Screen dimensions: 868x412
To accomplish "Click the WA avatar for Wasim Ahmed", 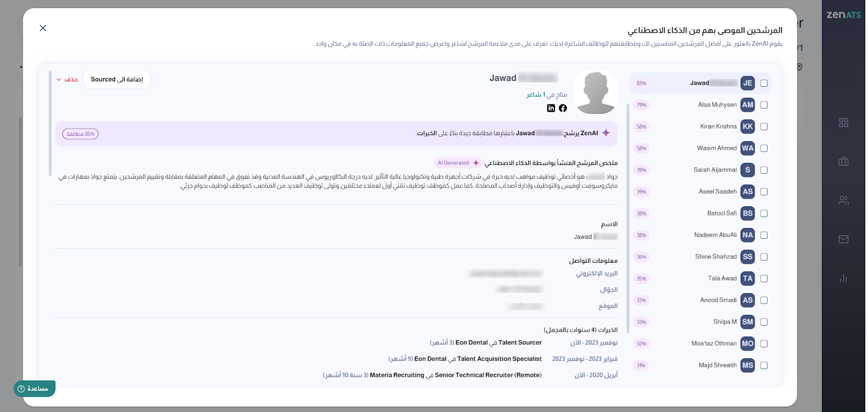I will 748,148.
